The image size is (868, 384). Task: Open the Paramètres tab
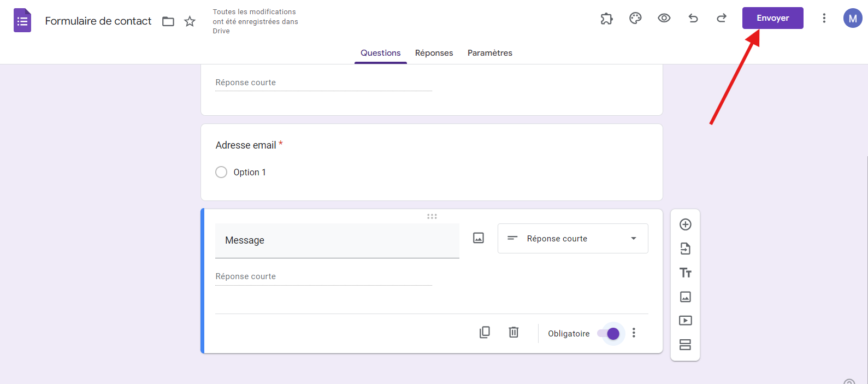pos(490,53)
